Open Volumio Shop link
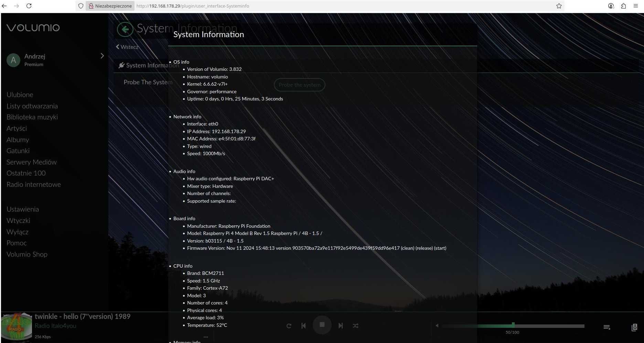The height and width of the screenshot is (343, 644). (27, 254)
